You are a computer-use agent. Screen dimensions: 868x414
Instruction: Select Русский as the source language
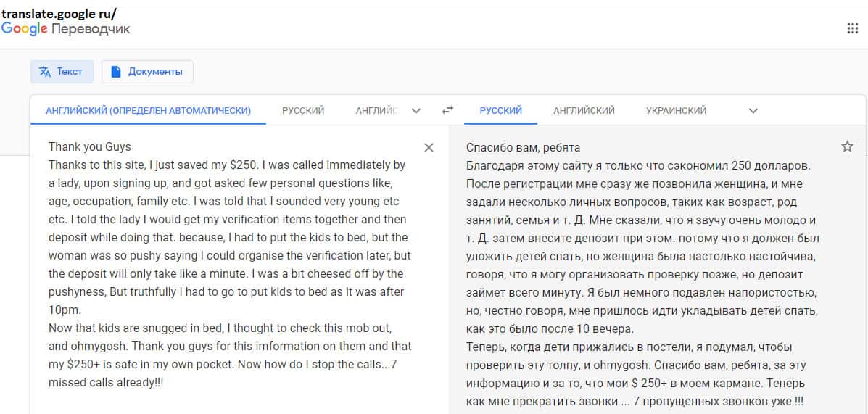[303, 111]
